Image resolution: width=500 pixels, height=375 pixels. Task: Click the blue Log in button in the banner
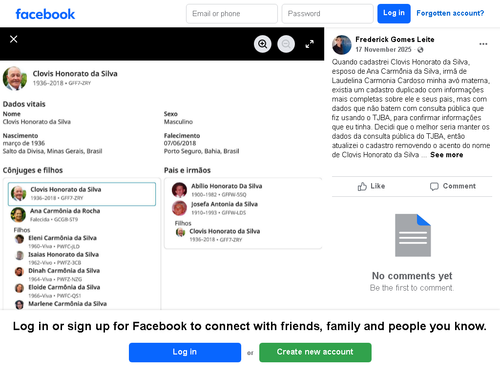[x=185, y=352]
